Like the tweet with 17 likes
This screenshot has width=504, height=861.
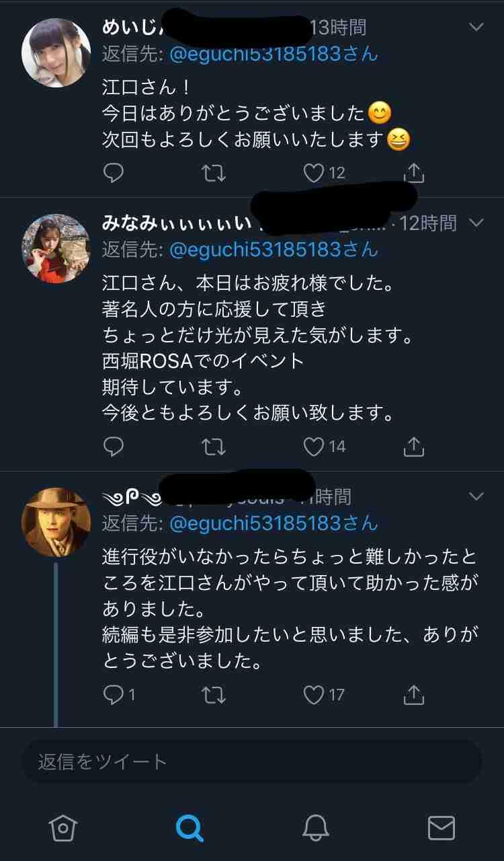click(314, 694)
